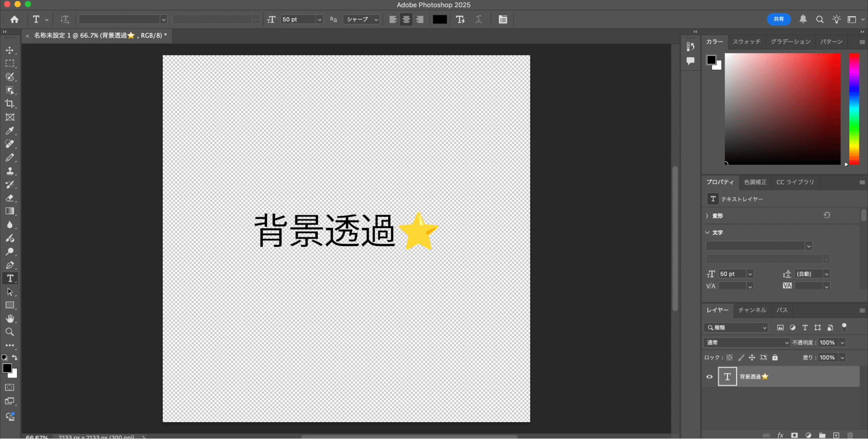The height and width of the screenshot is (439, 868).
Task: Hide the 背景透過 text layer eye icon
Action: pyautogui.click(x=710, y=377)
